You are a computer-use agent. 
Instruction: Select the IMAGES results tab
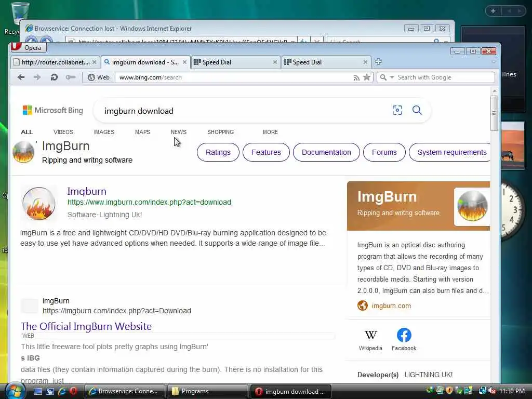coord(104,132)
